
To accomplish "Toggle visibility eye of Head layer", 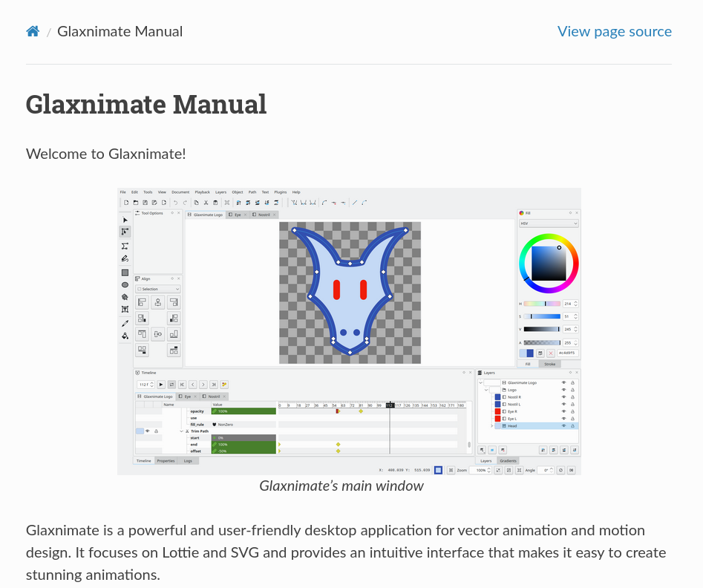I will coord(564,426).
